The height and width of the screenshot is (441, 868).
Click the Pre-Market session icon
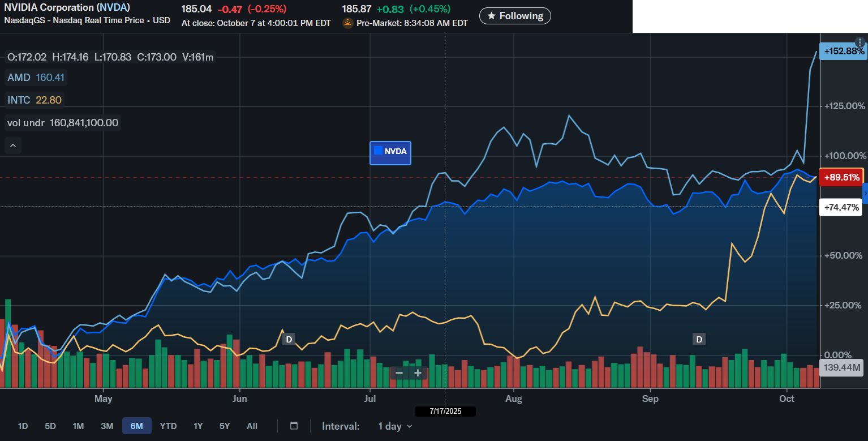click(x=348, y=23)
